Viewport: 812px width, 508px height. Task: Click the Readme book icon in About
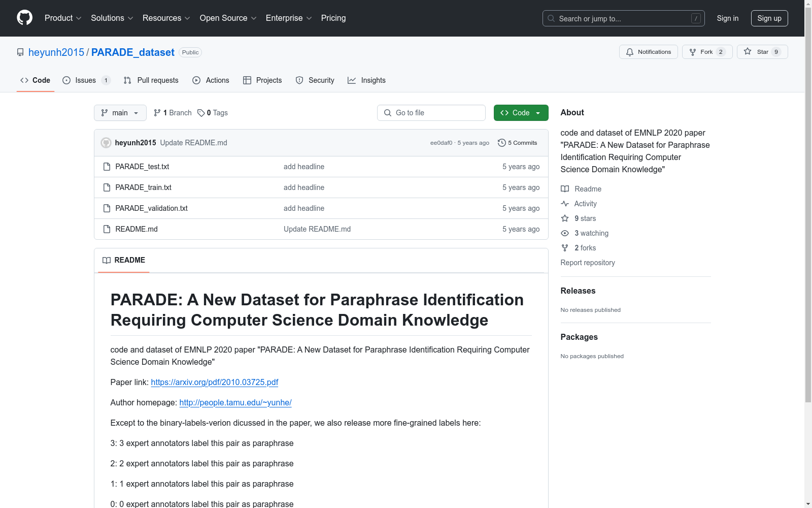pos(565,189)
